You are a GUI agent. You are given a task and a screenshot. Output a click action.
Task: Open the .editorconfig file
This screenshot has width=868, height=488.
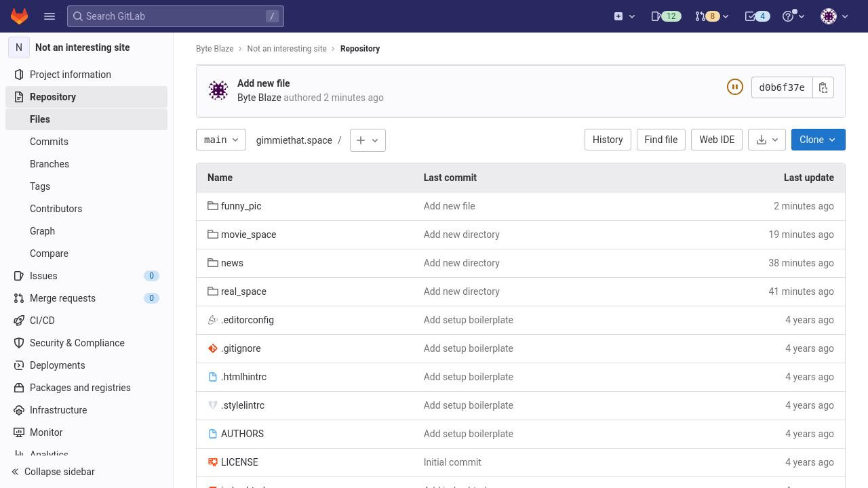[x=248, y=320]
